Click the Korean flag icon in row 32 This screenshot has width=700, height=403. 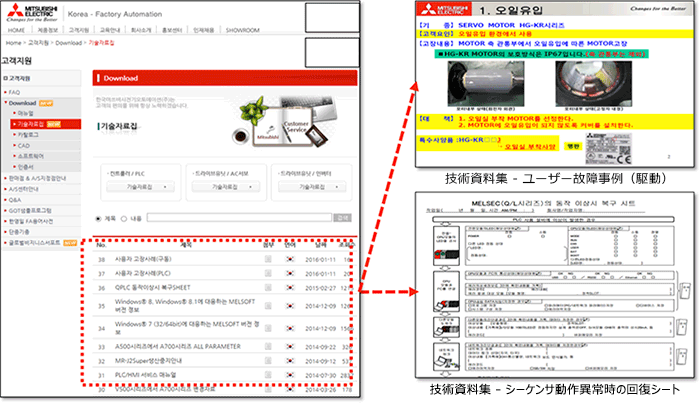click(289, 360)
